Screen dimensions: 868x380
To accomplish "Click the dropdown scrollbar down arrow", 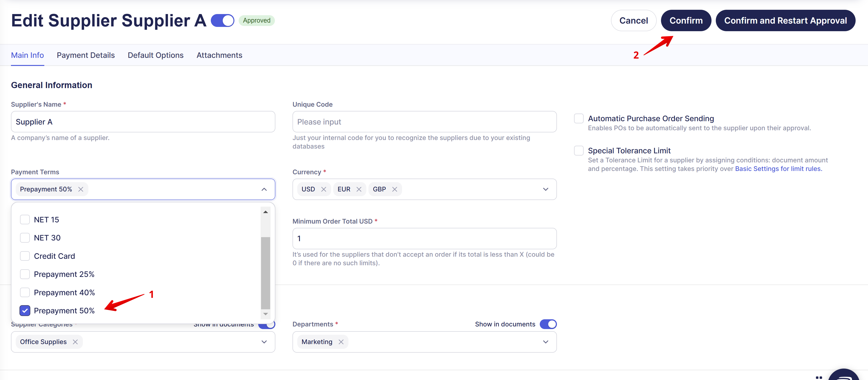I will click(266, 314).
